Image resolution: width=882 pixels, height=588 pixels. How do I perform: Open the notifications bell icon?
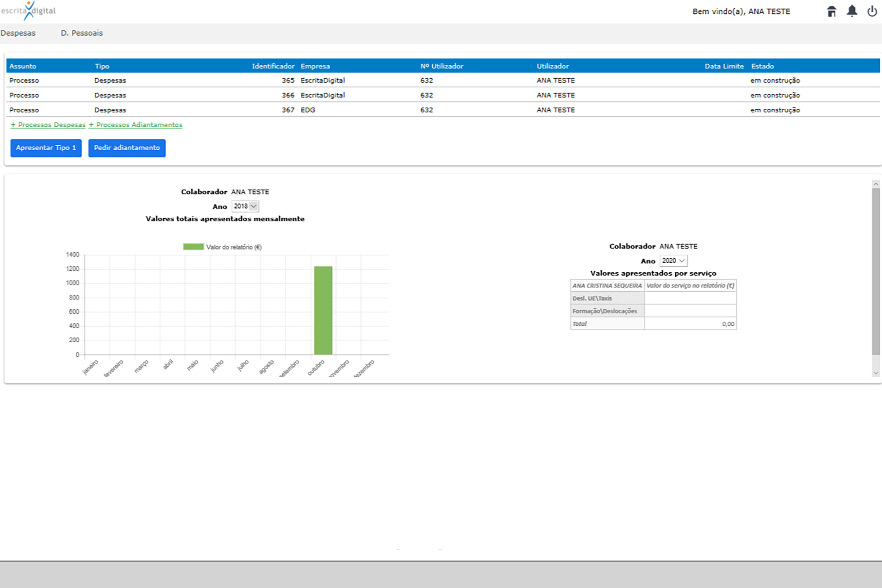pyautogui.click(x=852, y=11)
